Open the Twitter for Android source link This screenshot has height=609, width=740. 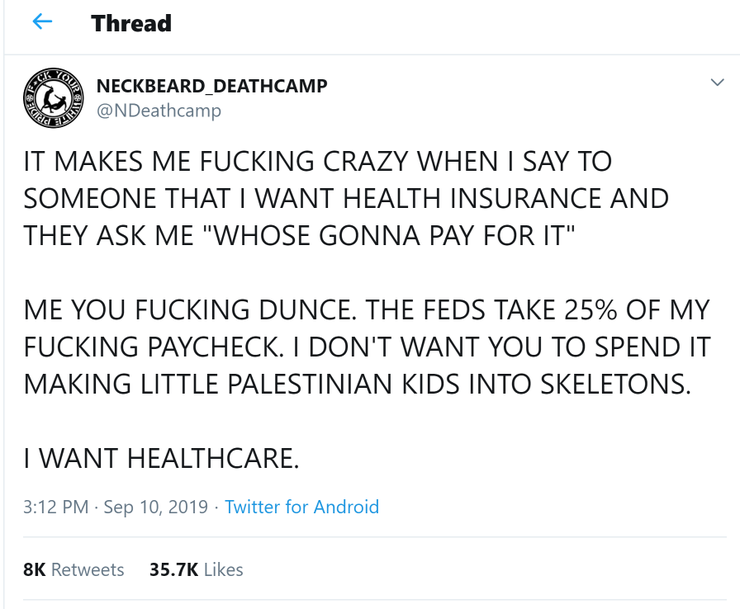(302, 507)
